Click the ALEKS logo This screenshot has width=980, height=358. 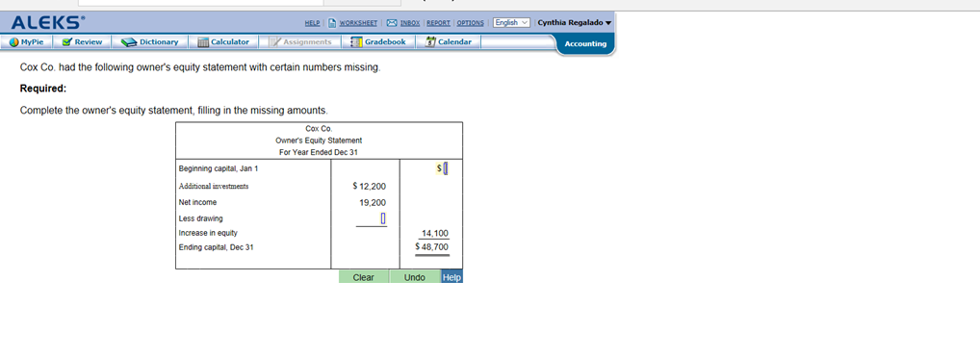[49, 23]
